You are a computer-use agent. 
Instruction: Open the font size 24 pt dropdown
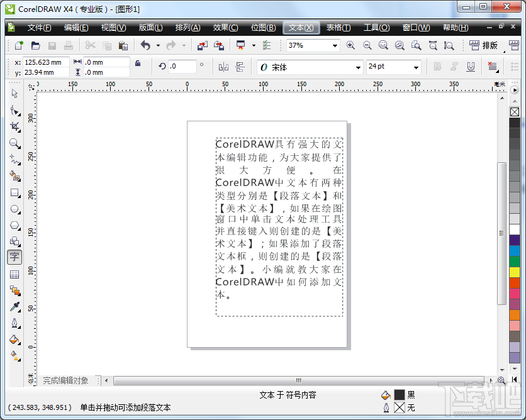coord(416,67)
